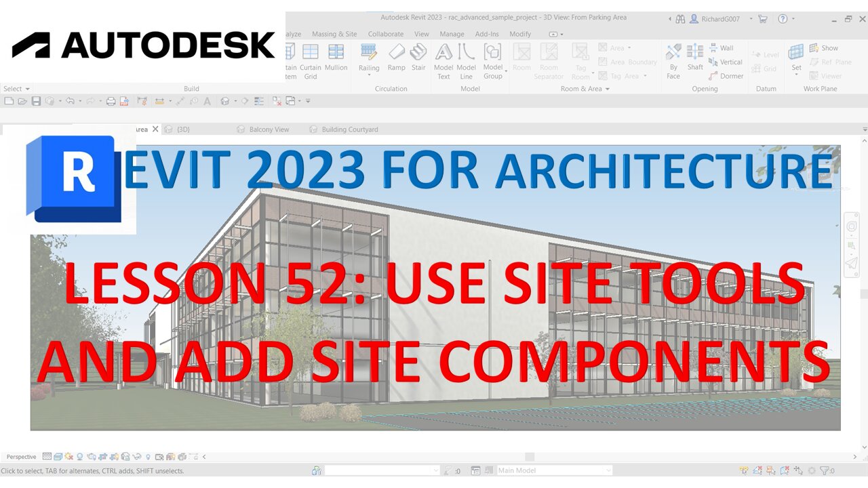The height and width of the screenshot is (488, 868).
Task: Click the SteeringWheels icon on the navigation bar
Action: [852, 226]
